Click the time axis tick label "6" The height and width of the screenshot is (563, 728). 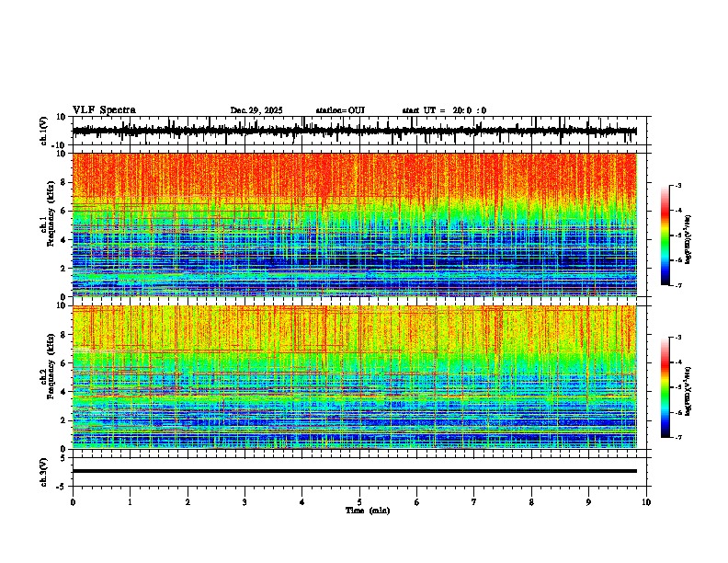click(x=417, y=502)
